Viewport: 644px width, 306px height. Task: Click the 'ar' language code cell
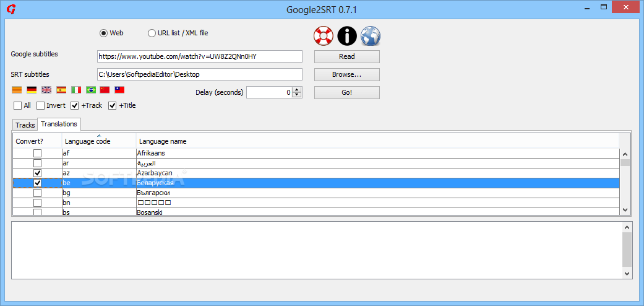click(99, 163)
